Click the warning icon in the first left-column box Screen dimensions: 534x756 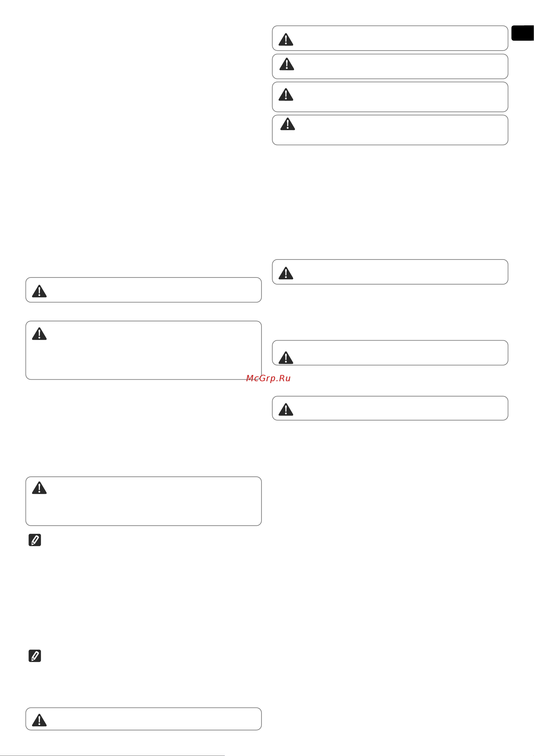click(39, 291)
